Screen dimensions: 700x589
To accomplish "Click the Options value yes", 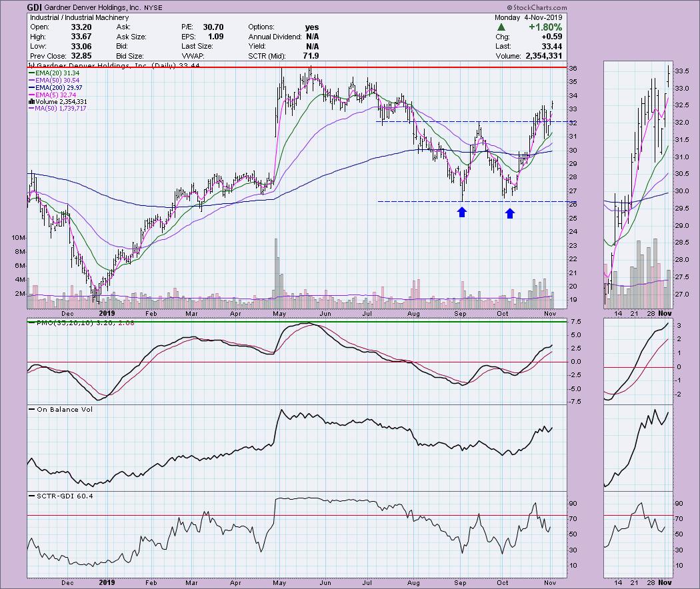I will coord(312,27).
